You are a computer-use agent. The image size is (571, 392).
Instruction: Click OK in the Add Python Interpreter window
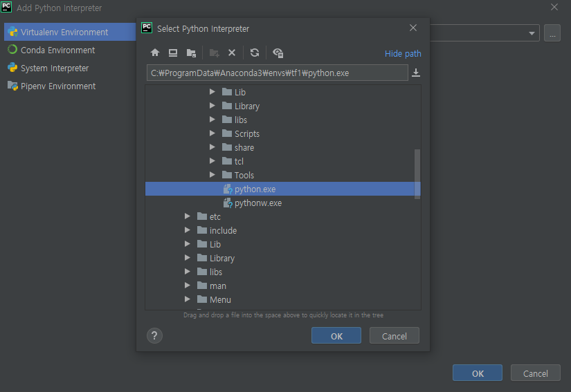pos(478,373)
